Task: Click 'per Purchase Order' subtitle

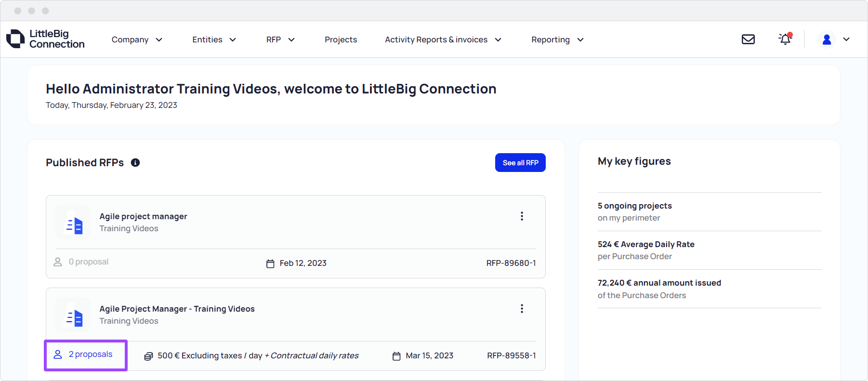Action: [x=635, y=257]
